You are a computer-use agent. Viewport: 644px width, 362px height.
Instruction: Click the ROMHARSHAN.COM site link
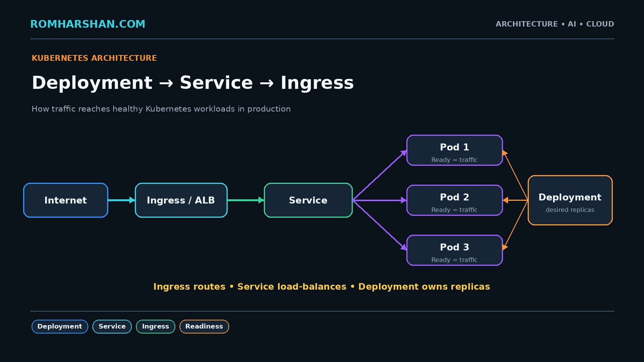[x=88, y=24]
